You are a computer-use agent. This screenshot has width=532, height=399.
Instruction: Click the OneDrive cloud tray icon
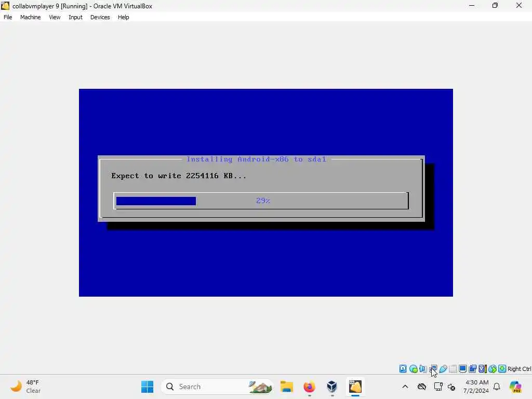422,387
